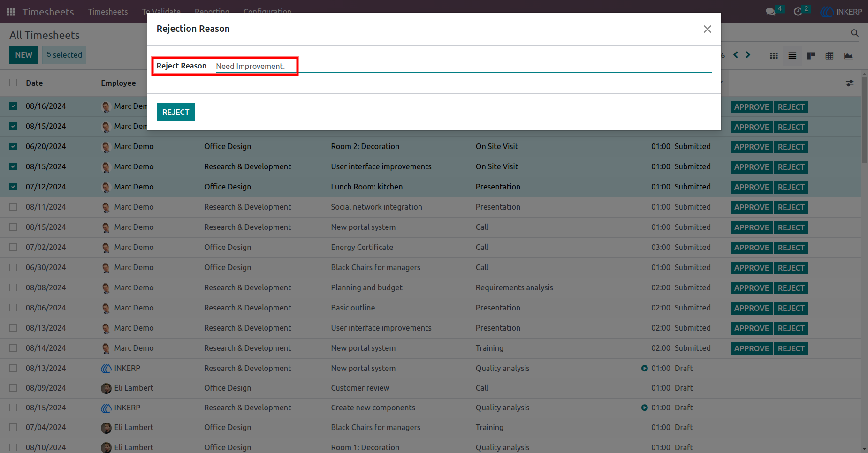
Task: Sort by the Date column header
Action: (34, 83)
